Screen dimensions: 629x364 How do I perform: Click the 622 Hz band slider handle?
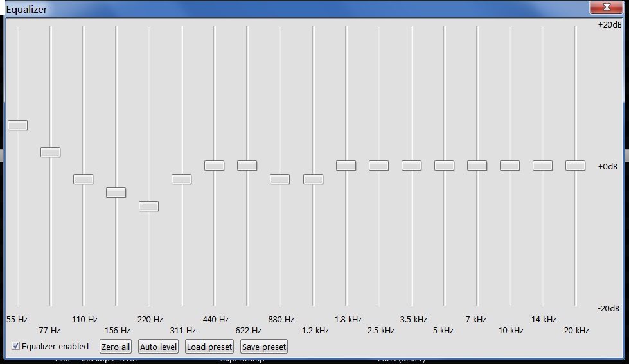(247, 166)
